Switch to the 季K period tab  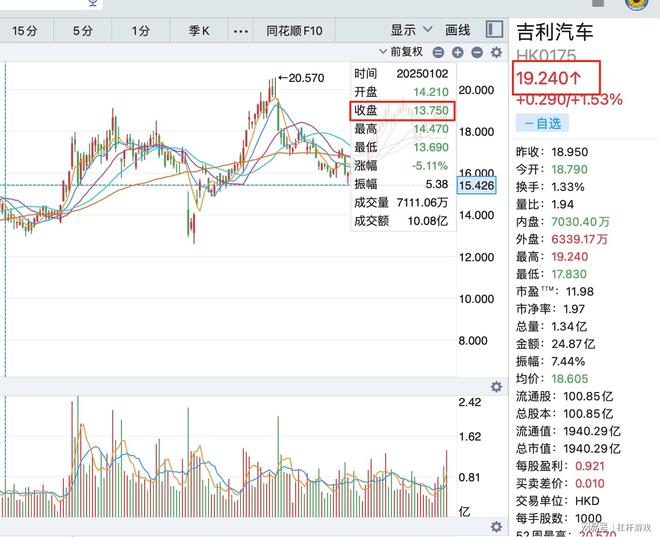(199, 31)
